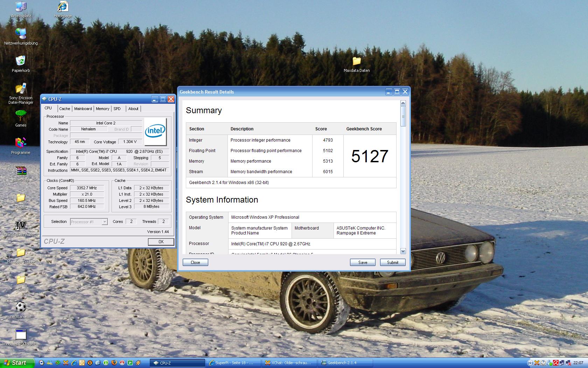Open the Papierkorb recycle bin icon
Image resolution: width=588 pixels, height=368 pixels.
21,61
